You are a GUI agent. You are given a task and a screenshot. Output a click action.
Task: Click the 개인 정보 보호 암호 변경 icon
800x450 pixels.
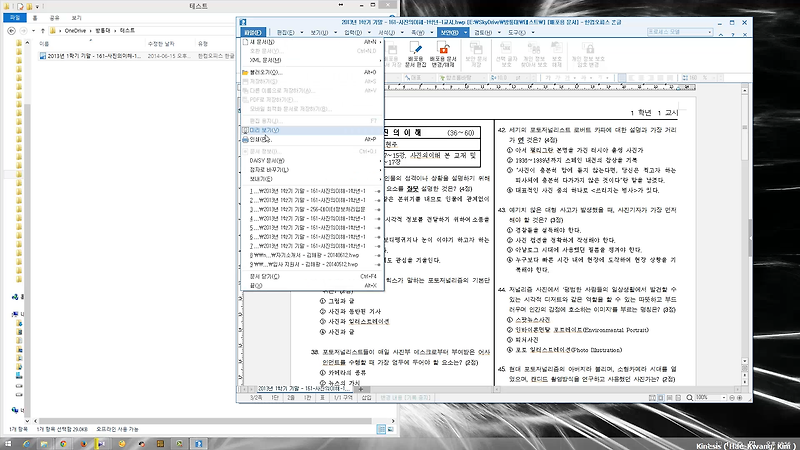click(x=588, y=55)
